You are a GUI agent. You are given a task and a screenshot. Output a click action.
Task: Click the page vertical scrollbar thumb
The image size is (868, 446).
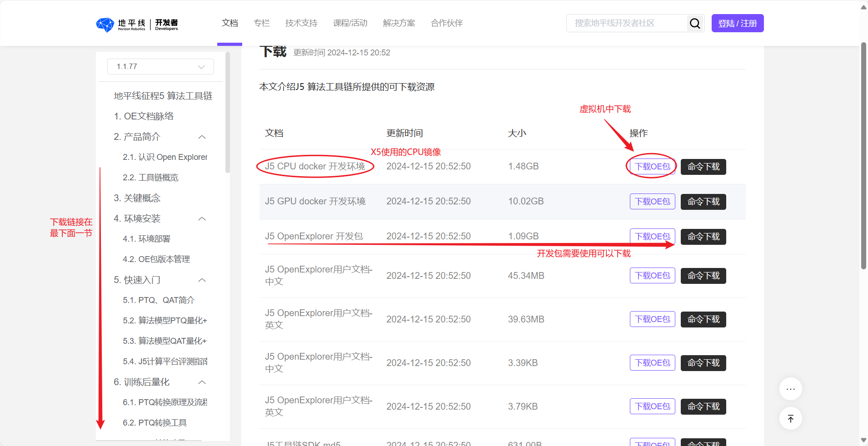(863, 154)
